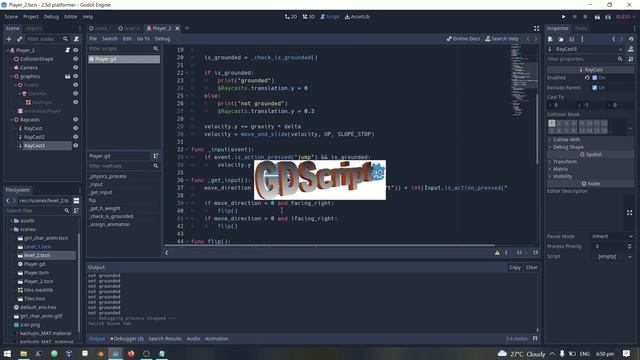Image resolution: width=640 pixels, height=360 pixels.
Task: Open Inspector history list icon
Action: pyautogui.click(x=631, y=39)
